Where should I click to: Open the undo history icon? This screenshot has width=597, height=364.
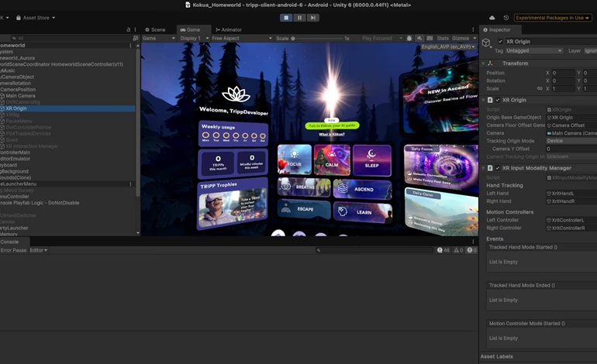506,17
